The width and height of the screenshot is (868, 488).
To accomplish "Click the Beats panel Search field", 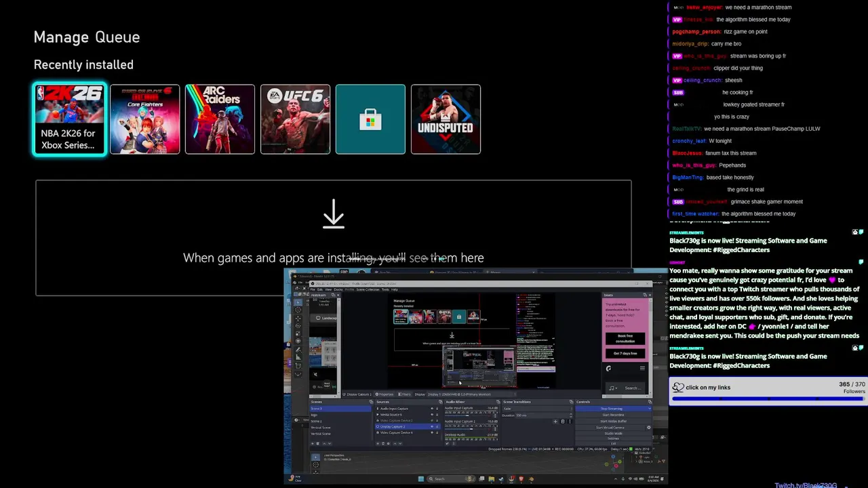I will [x=633, y=388].
